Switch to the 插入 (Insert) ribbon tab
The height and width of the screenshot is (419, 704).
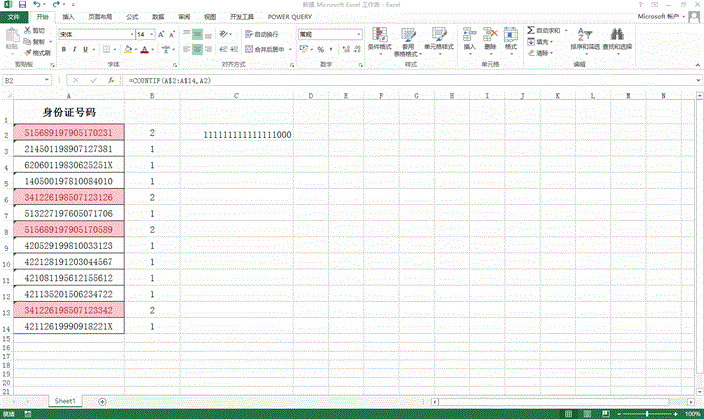pos(67,17)
